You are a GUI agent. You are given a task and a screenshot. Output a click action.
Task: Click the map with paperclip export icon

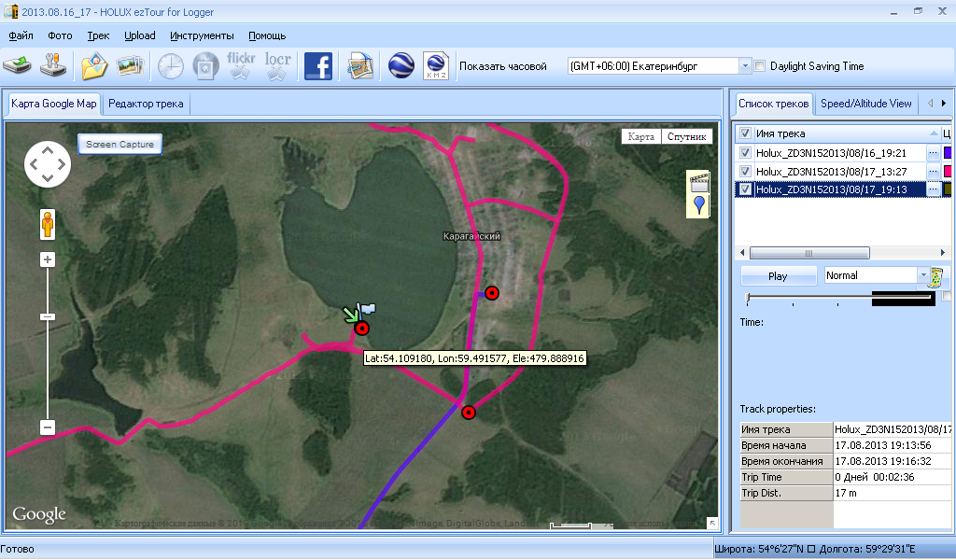[360, 66]
